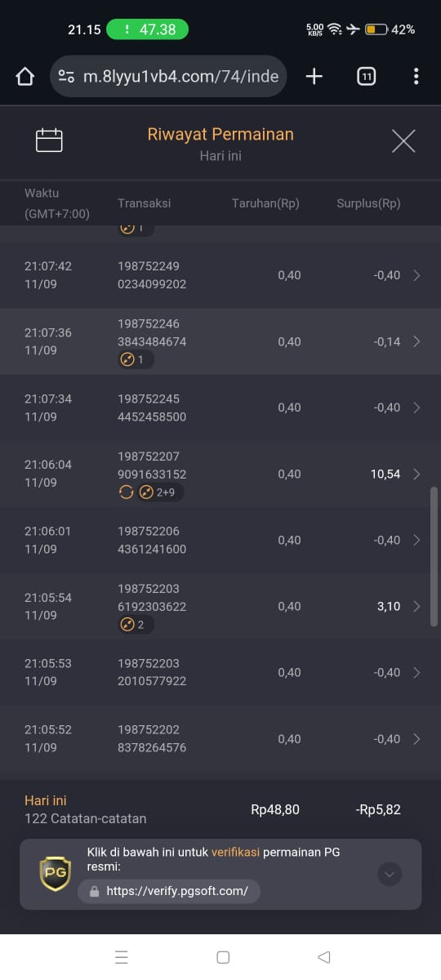The image size is (441, 980).
Task: Click the history list scrollbar thumb
Action: pyautogui.click(x=435, y=557)
